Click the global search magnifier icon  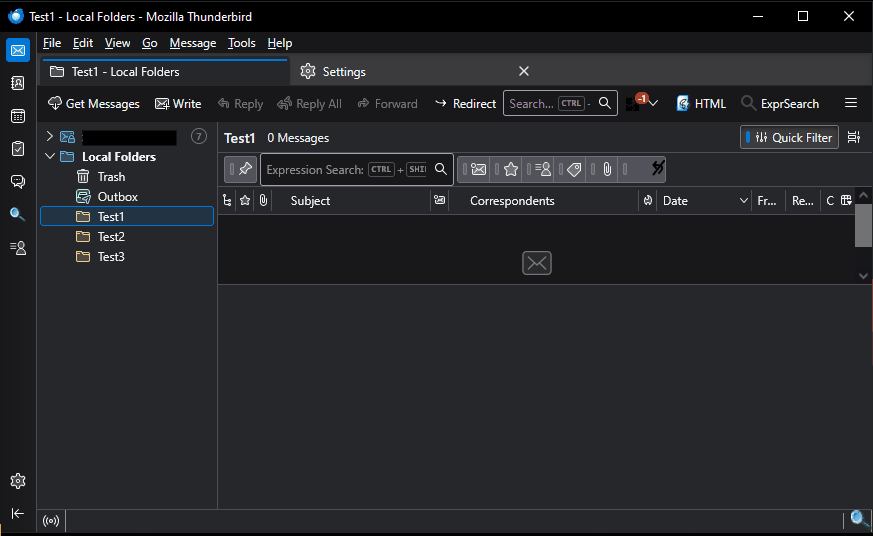click(x=605, y=103)
